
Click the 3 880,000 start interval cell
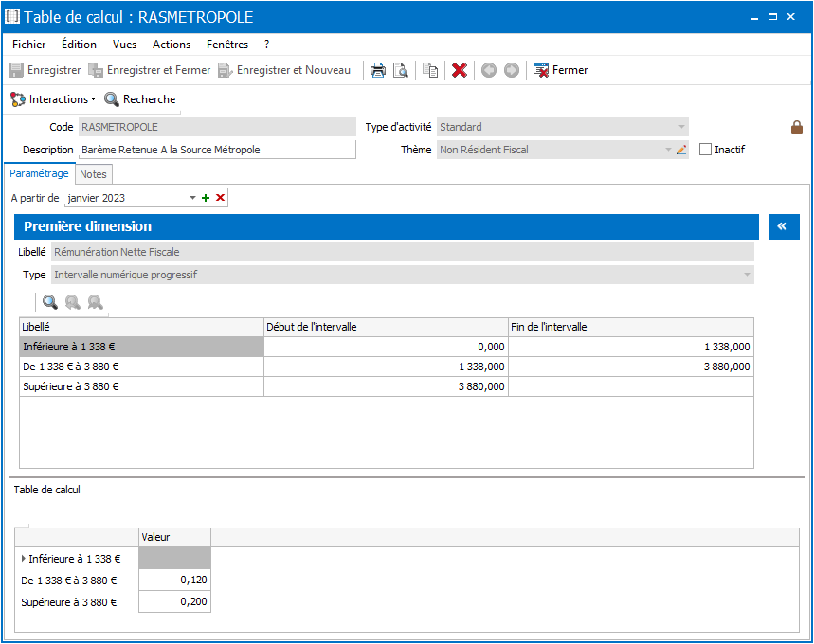point(386,386)
